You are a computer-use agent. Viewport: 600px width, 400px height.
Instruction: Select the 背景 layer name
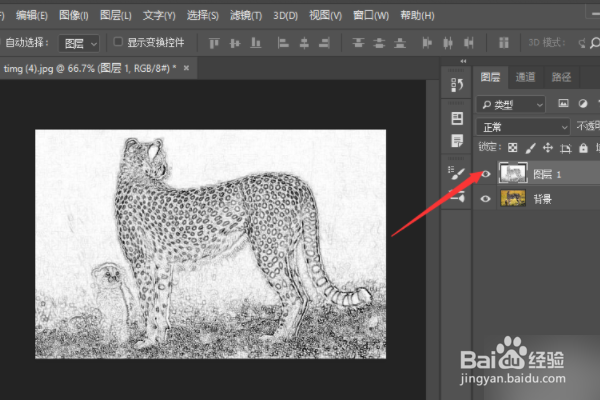tap(542, 199)
